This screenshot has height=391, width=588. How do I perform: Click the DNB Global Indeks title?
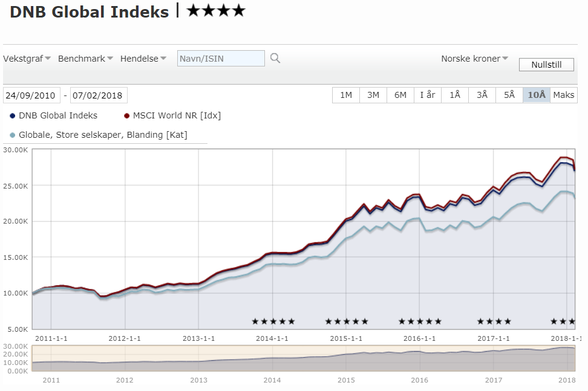coord(90,12)
